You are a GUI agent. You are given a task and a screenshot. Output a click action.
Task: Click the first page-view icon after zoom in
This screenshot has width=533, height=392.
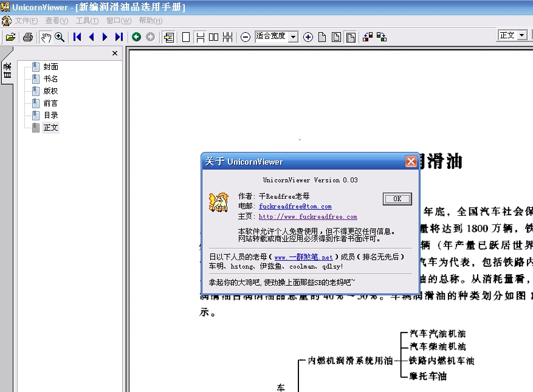click(x=322, y=36)
